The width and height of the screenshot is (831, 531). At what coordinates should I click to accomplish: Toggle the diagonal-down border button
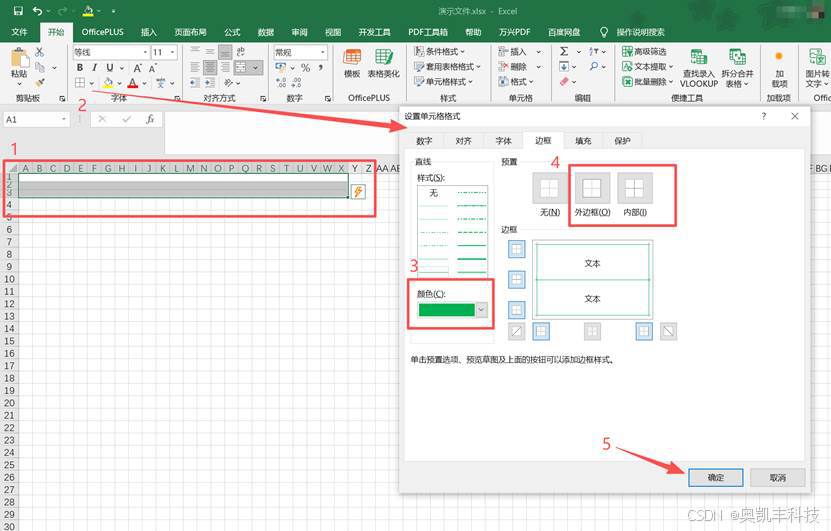(x=669, y=332)
